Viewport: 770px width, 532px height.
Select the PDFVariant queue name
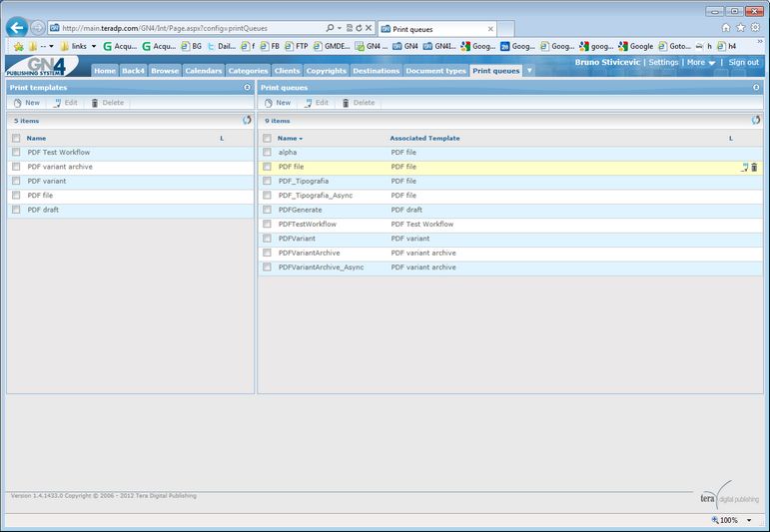(x=297, y=239)
